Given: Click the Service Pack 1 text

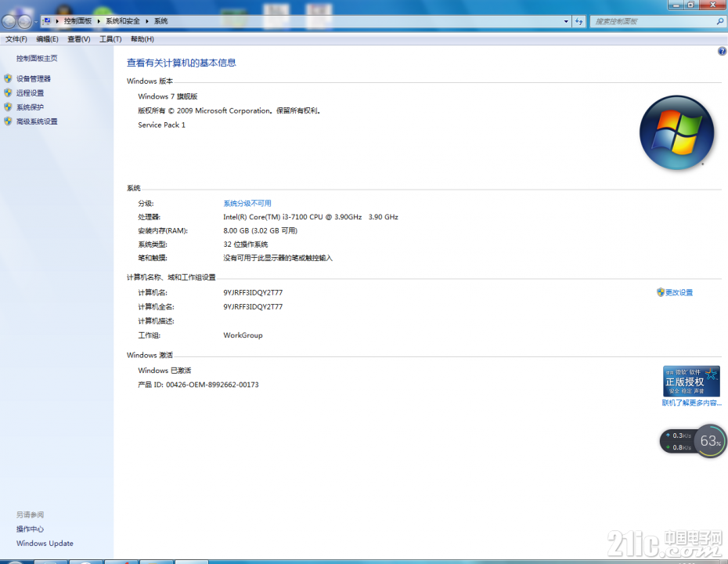Looking at the screenshot, I should (x=161, y=125).
